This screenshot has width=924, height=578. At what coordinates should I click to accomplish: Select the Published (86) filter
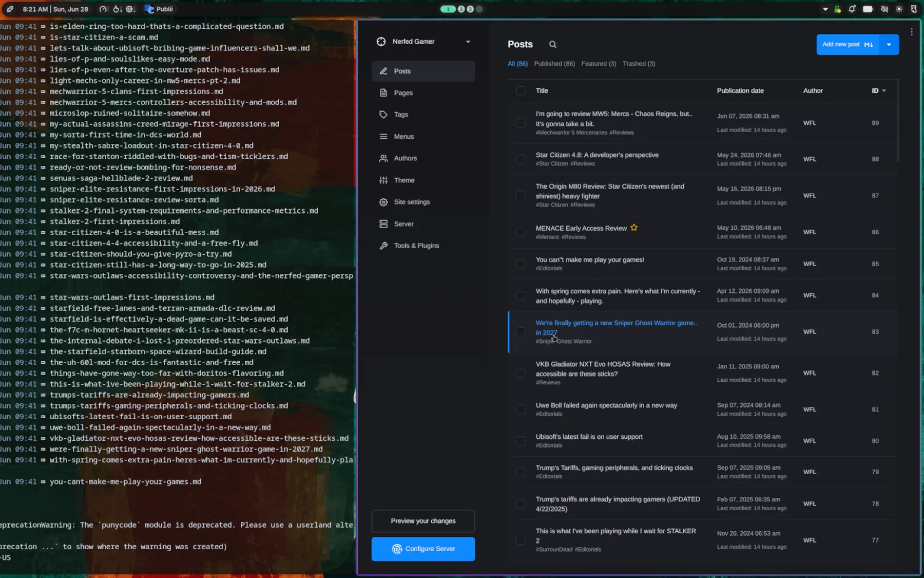click(554, 64)
